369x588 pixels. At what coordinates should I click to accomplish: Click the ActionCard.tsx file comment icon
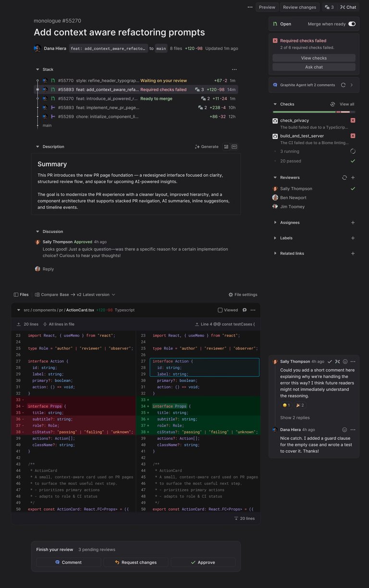(245, 310)
